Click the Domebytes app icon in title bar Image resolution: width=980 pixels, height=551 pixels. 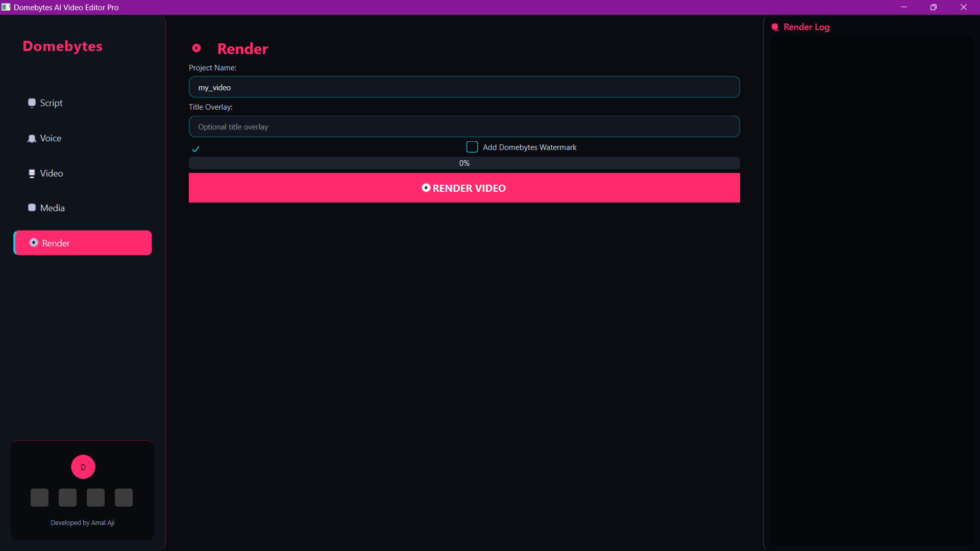click(x=6, y=7)
